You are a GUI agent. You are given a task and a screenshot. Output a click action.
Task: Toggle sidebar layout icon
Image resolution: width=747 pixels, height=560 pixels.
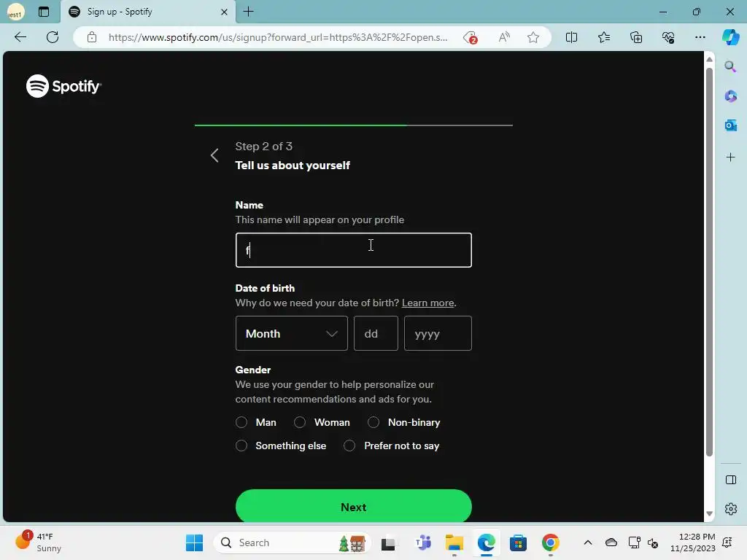click(730, 480)
